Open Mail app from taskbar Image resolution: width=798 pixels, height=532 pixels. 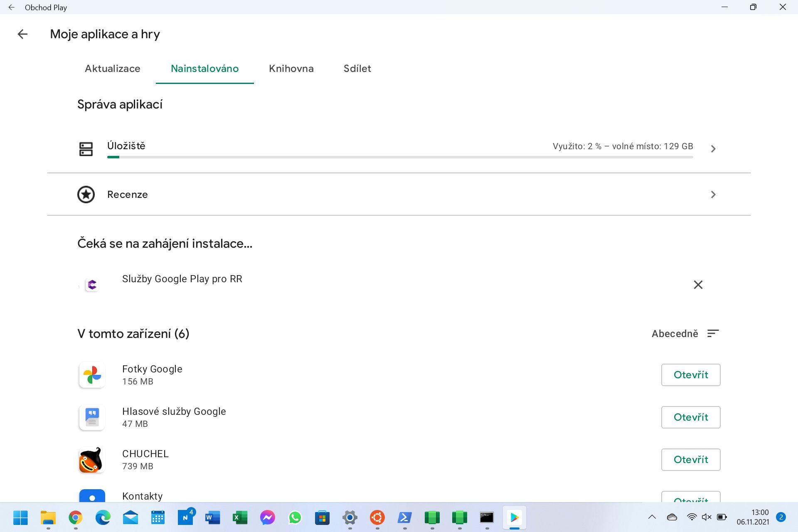coord(131,517)
